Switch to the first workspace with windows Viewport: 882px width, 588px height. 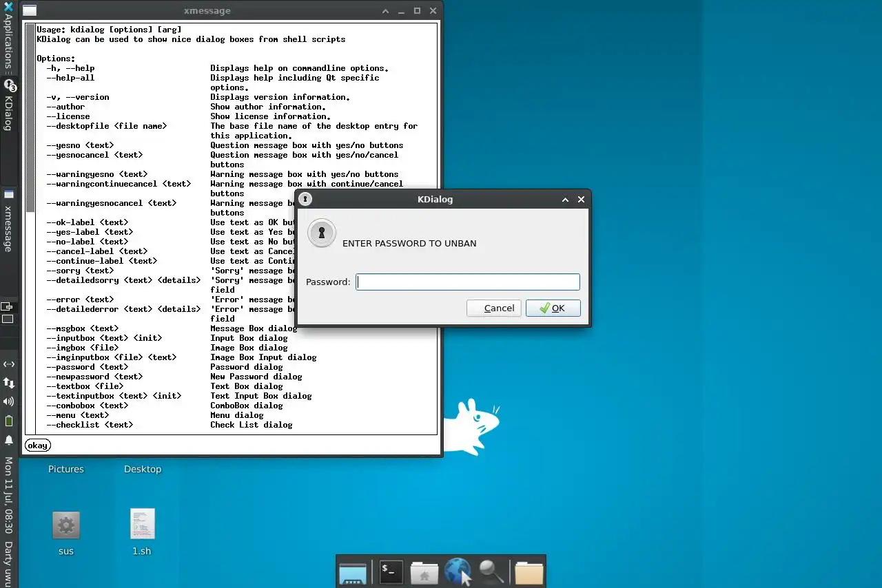tap(8, 306)
